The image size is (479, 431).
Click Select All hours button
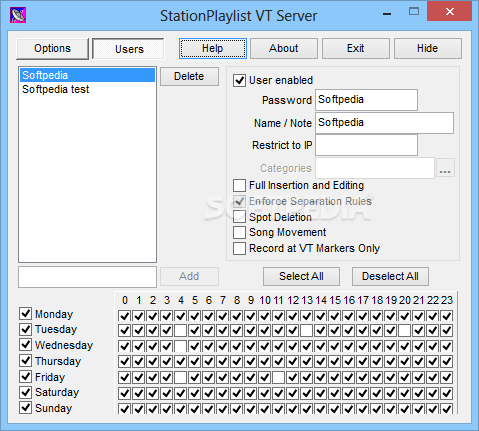(x=301, y=276)
